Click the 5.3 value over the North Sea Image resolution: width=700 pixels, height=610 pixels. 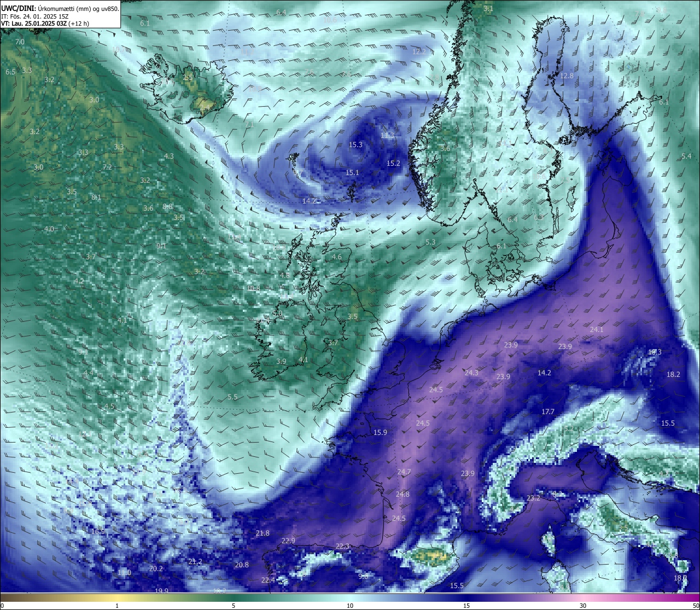430,242
